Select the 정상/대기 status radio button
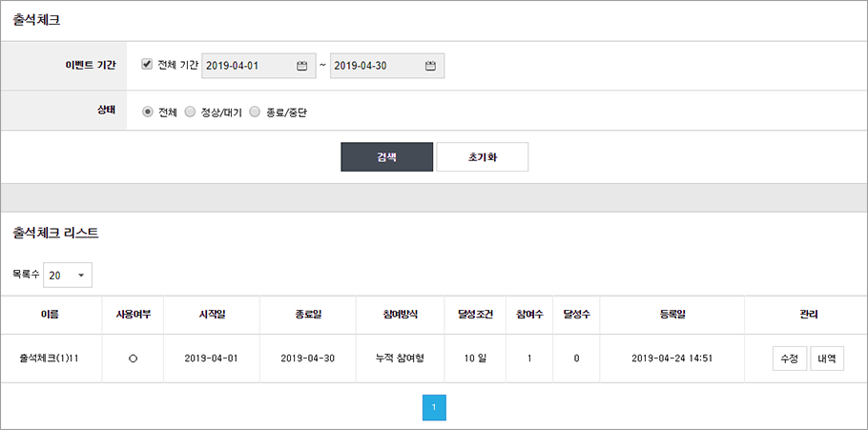 click(x=190, y=112)
